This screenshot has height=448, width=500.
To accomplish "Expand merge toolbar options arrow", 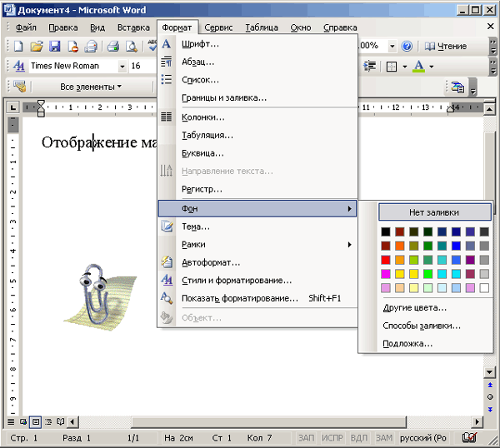I will tap(472, 87).
